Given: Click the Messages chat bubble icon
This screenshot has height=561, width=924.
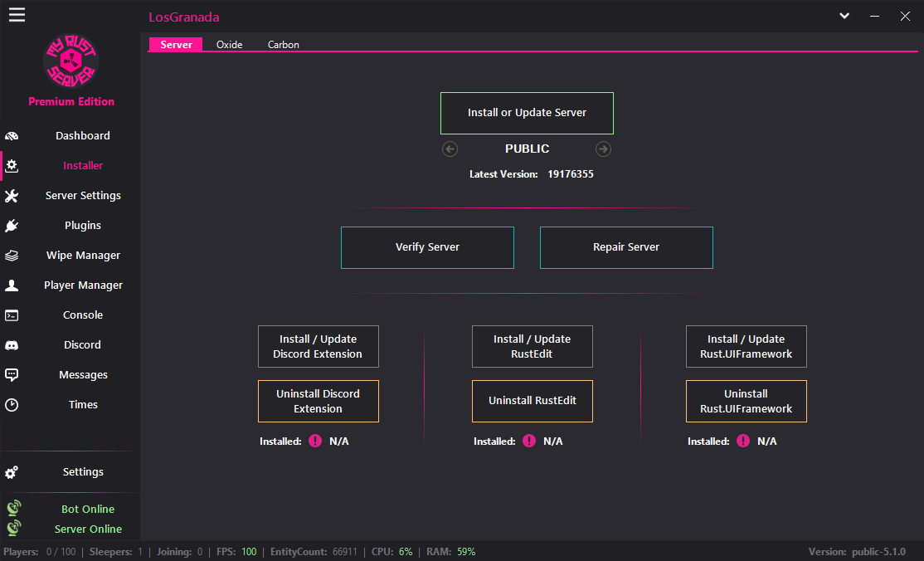Looking at the screenshot, I should (12, 375).
